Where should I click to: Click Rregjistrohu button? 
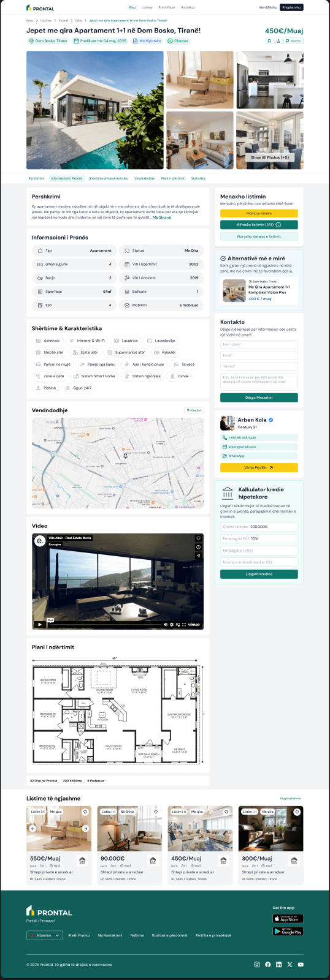pyautogui.click(x=291, y=7)
